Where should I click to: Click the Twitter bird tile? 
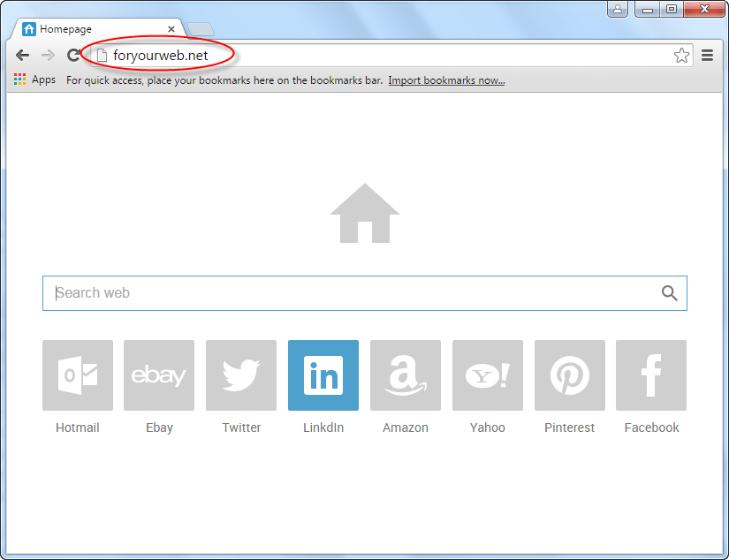pyautogui.click(x=241, y=375)
